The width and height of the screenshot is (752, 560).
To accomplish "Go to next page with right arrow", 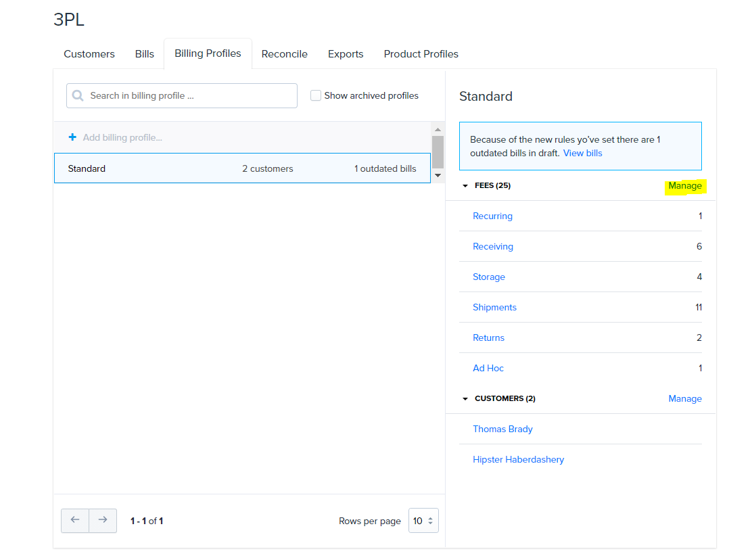I will click(x=103, y=520).
